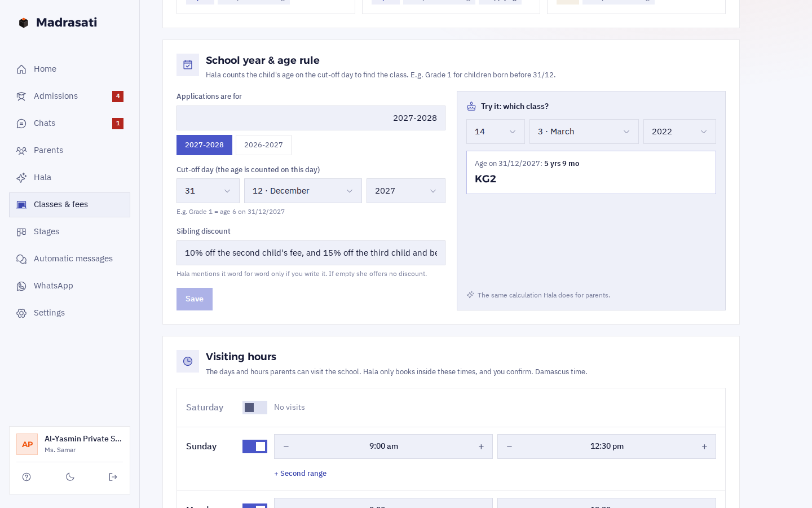Click the Stages grid icon
Viewport: 812px width, 508px height.
pyautogui.click(x=21, y=232)
